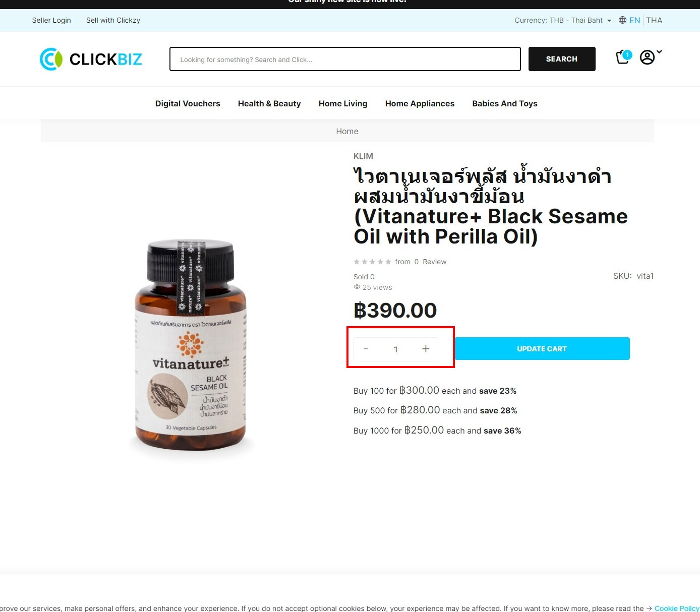This screenshot has width=700, height=612.
Task: Open the shopping cart icon
Action: click(x=623, y=57)
